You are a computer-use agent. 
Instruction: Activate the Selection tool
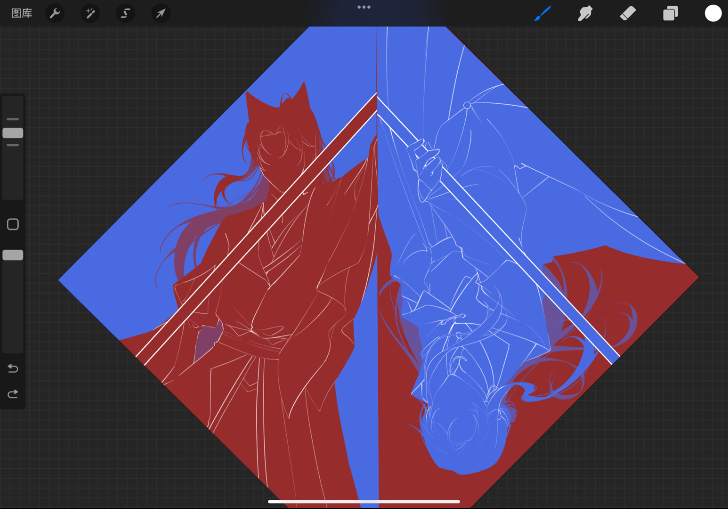tap(125, 13)
